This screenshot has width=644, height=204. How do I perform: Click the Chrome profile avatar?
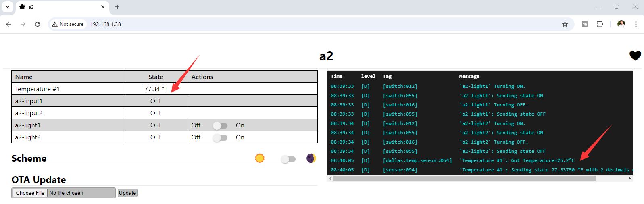click(621, 24)
